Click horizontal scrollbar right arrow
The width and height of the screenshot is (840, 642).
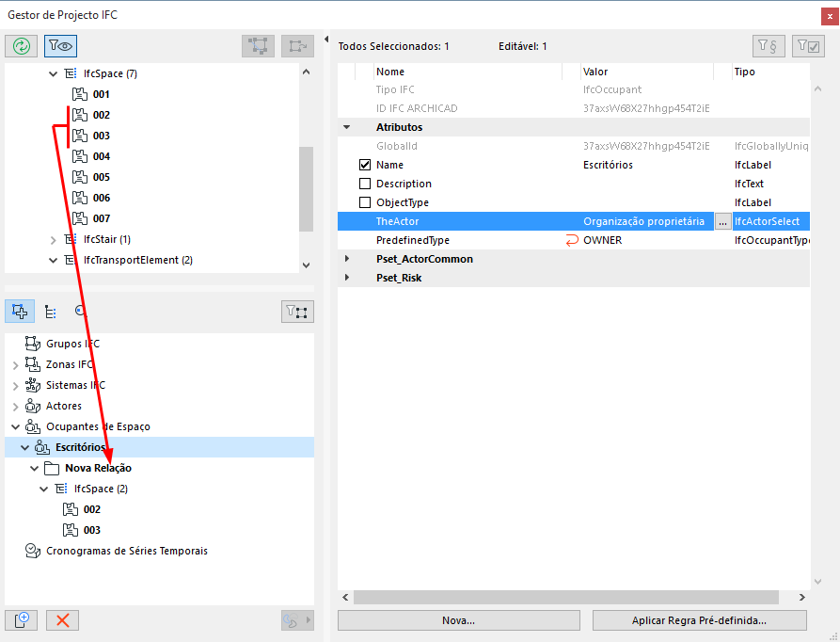tap(802, 597)
